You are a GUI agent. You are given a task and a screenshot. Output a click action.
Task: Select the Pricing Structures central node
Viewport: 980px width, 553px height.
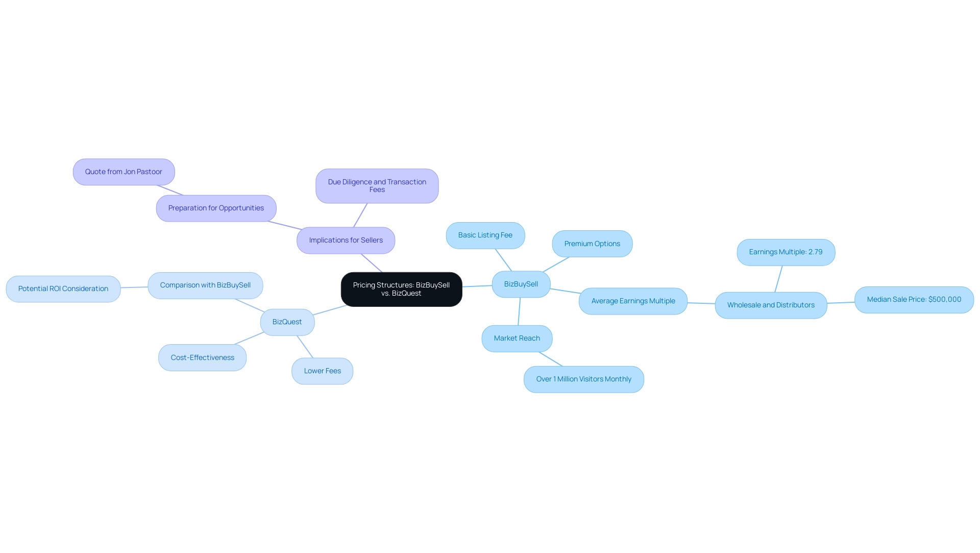point(401,289)
